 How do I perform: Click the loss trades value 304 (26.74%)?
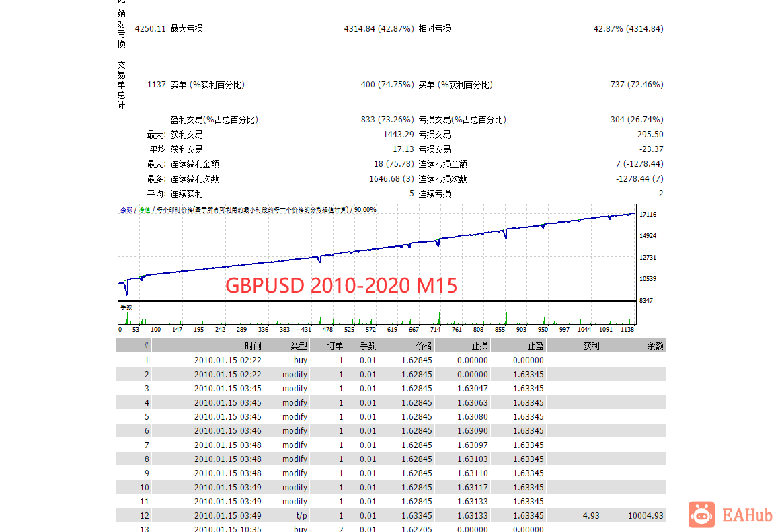point(636,119)
